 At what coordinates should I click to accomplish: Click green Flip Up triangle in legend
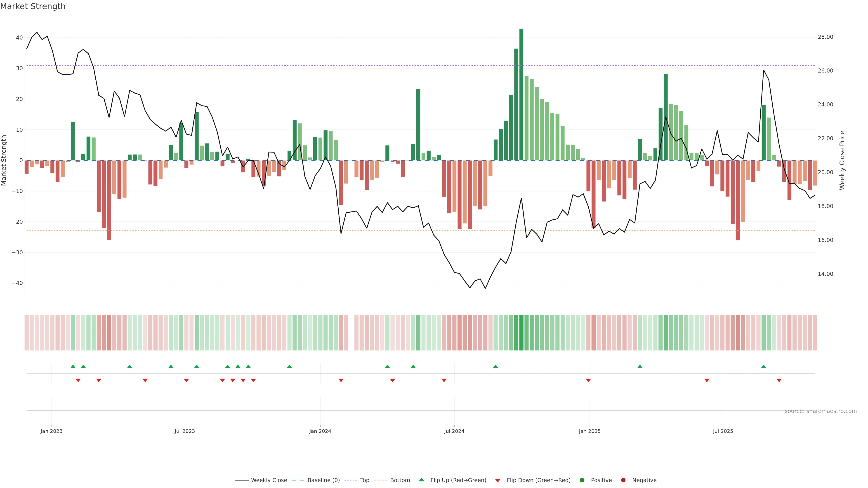(x=421, y=480)
